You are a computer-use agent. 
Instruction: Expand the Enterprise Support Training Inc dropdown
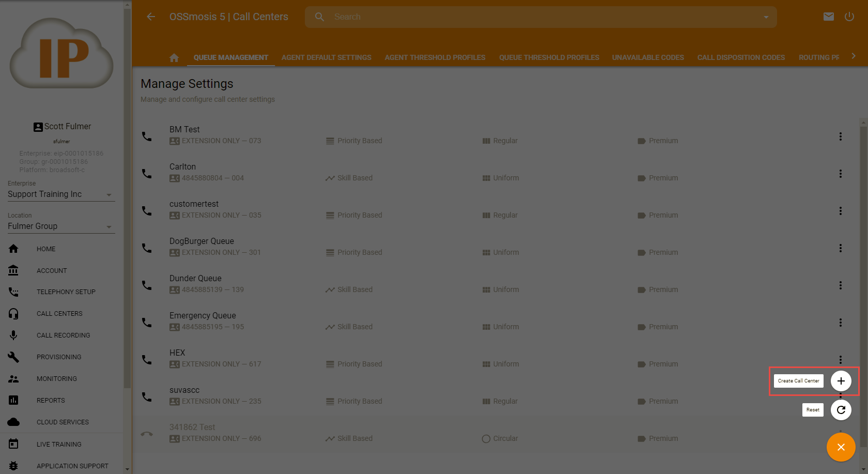[109, 195]
